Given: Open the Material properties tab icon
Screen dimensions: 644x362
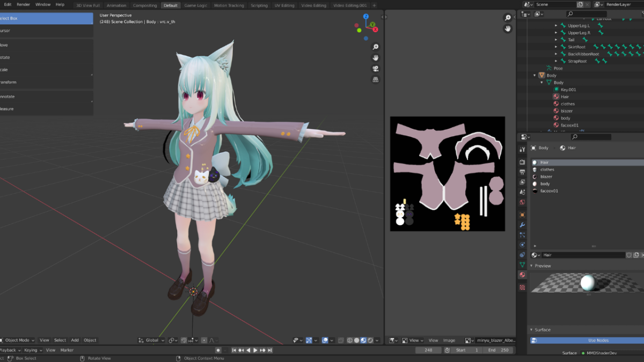Looking at the screenshot, I should click(x=522, y=275).
